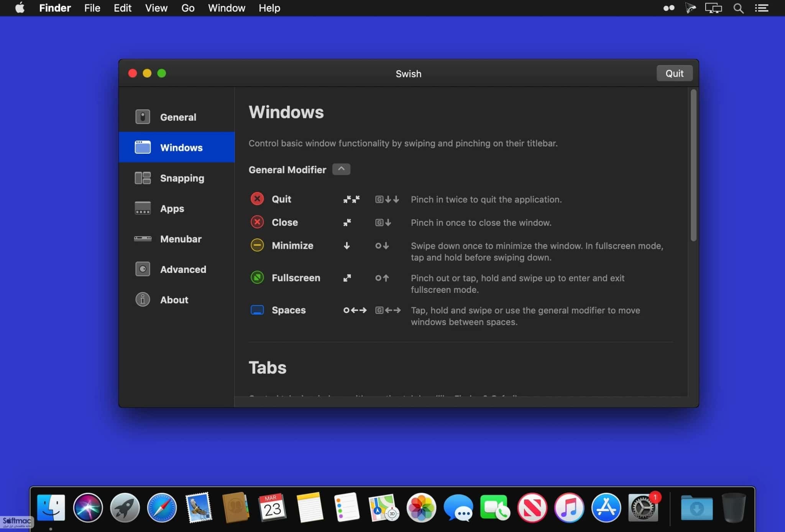The image size is (785, 532).
Task: Click the blue Spaces gesture icon
Action: (x=257, y=310)
